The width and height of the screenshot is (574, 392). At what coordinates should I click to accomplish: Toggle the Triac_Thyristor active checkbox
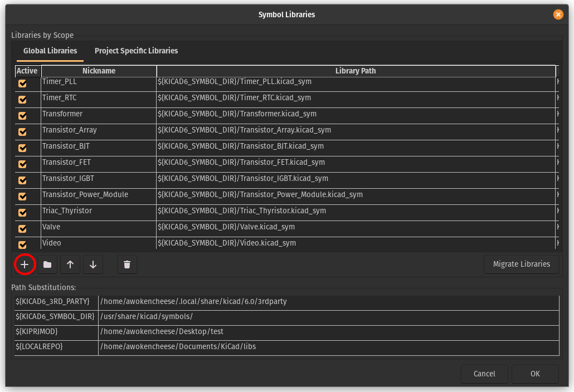tap(22, 212)
